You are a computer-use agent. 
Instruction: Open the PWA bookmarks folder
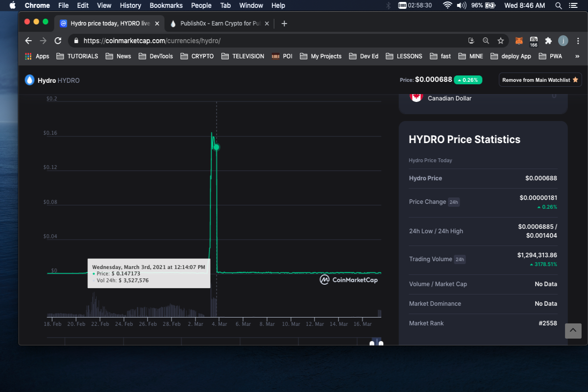coord(550,56)
